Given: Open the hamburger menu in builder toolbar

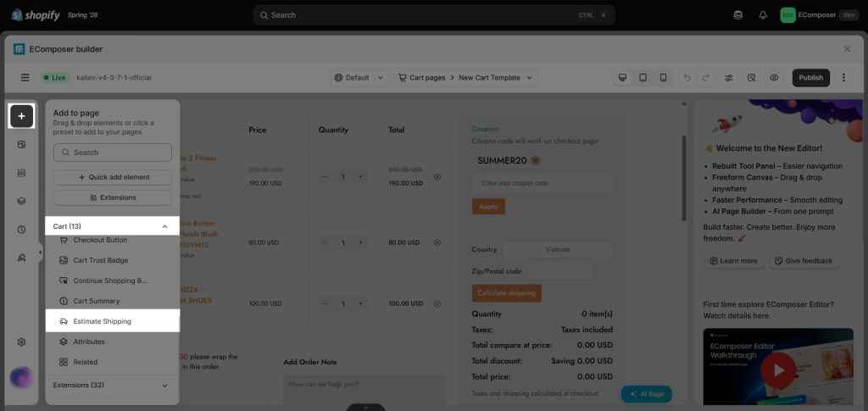Looking at the screenshot, I should coord(25,77).
